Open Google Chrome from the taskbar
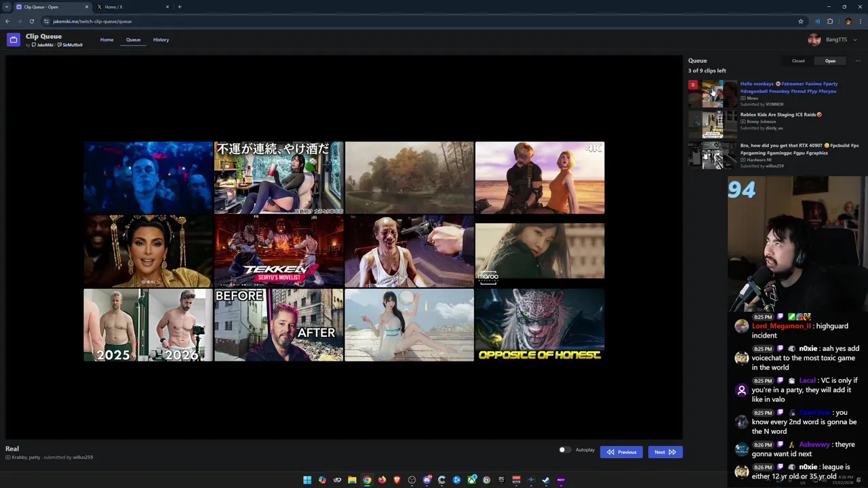 pos(367,480)
